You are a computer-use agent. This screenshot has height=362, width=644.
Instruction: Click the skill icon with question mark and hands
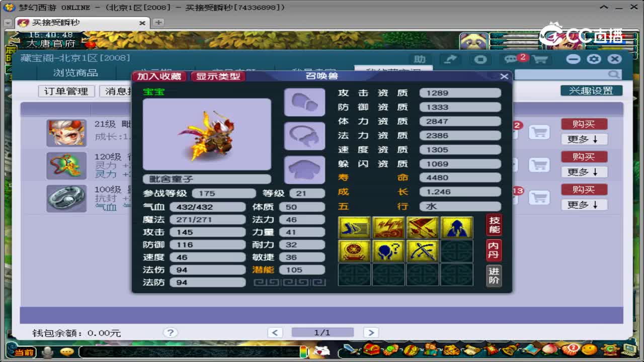388,251
